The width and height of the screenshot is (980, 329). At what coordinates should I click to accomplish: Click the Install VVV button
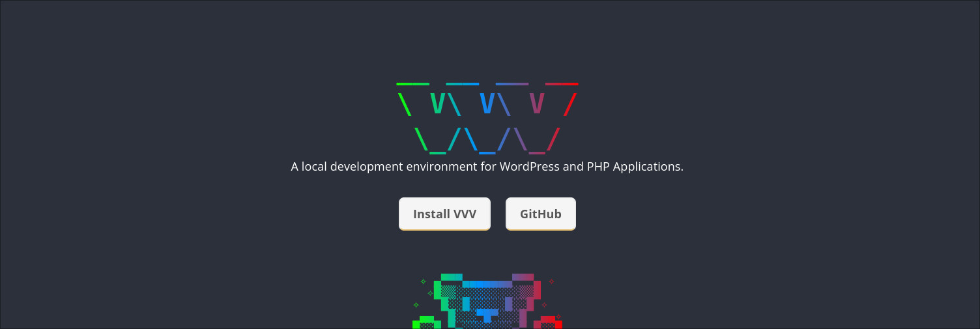click(x=444, y=214)
